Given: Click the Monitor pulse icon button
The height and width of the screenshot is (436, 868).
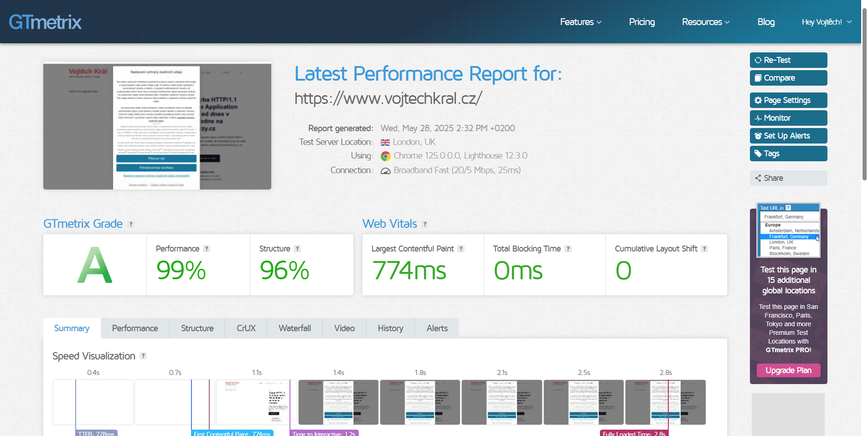Looking at the screenshot, I should 788,118.
